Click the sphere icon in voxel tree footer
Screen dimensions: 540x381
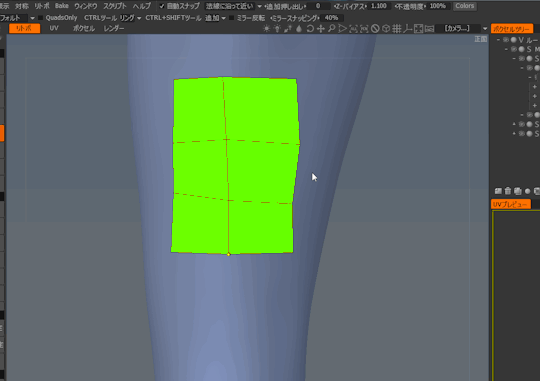click(528, 191)
